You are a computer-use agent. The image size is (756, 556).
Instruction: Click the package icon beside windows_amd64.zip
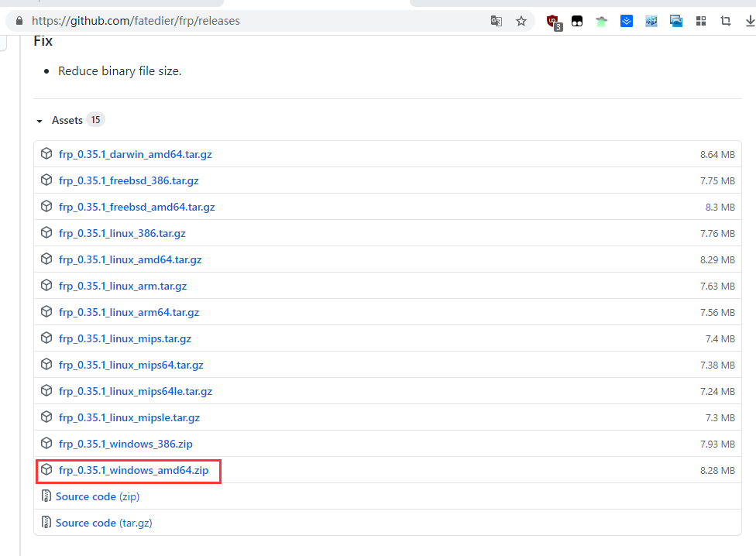click(46, 469)
